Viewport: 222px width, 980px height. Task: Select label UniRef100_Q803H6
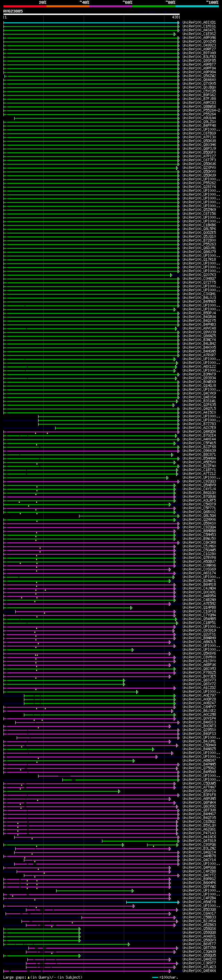click(199, 145)
